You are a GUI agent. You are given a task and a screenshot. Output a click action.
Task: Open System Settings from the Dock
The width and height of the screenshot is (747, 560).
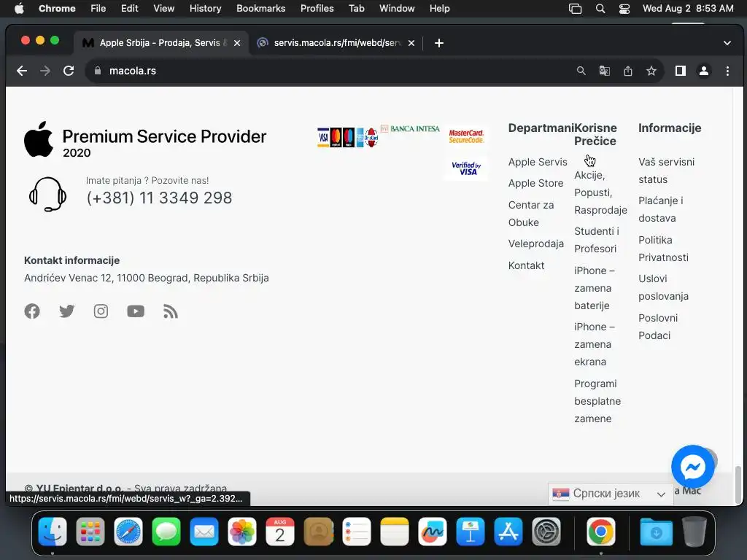tap(546, 532)
